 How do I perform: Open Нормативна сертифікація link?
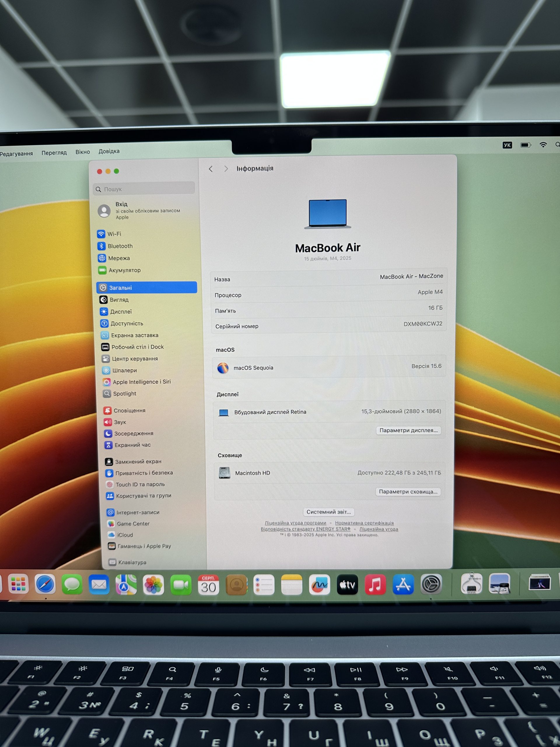(364, 523)
